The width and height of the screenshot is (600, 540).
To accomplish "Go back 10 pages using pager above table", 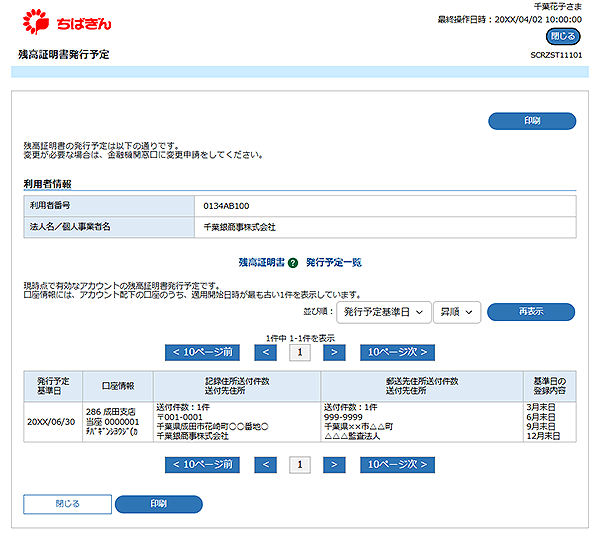I will tap(202, 352).
